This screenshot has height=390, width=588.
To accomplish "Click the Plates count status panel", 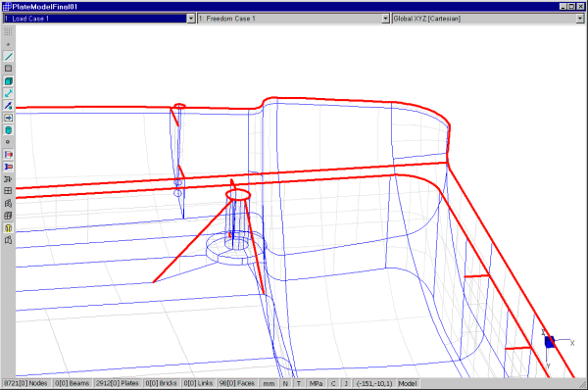I will [x=118, y=383].
